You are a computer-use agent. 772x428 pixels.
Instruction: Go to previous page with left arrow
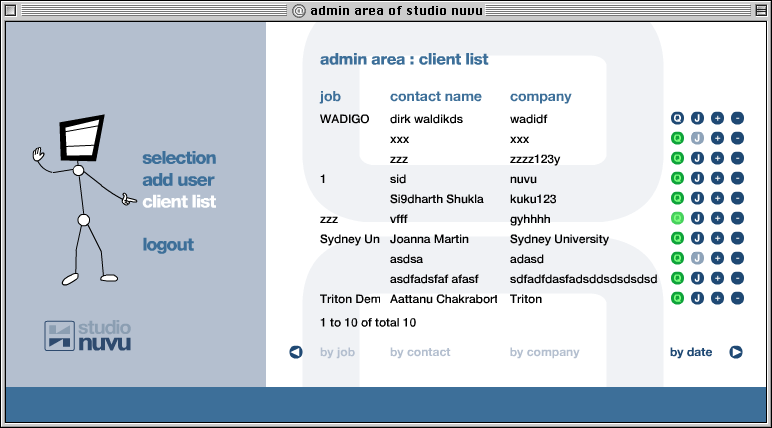296,352
